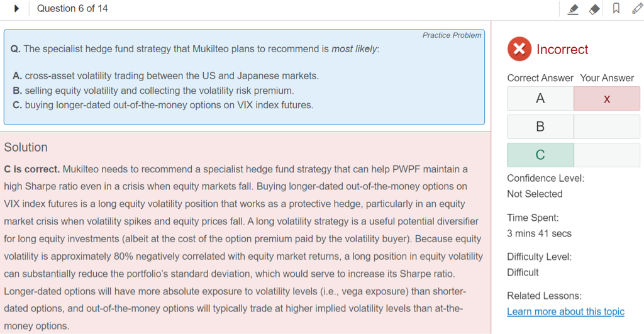Click the empty Your Answer box for B
This screenshot has height=334, width=644.
coord(606,126)
